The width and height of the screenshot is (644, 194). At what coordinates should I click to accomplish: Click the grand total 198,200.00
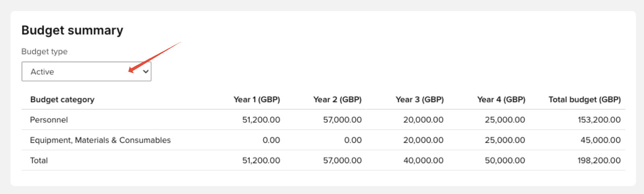click(599, 161)
